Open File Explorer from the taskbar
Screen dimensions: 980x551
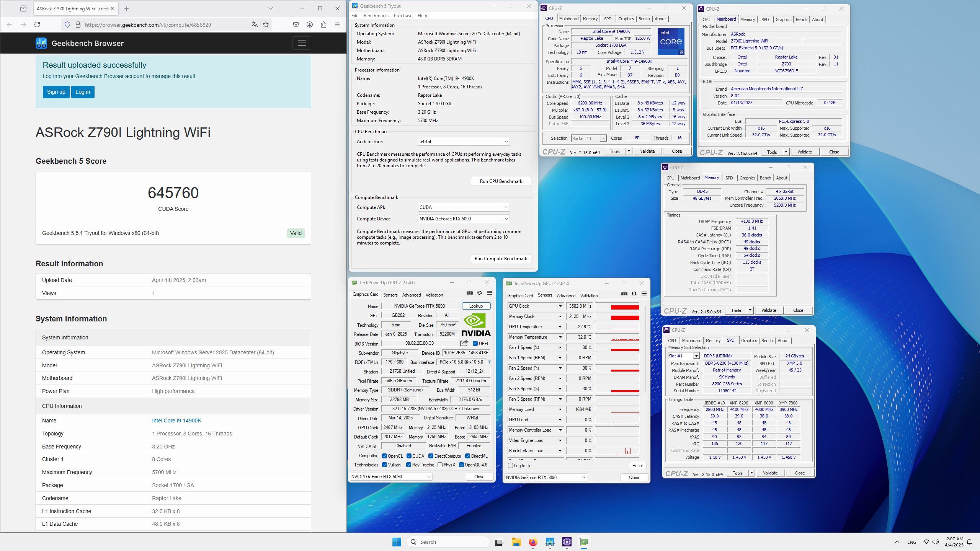[x=516, y=542]
